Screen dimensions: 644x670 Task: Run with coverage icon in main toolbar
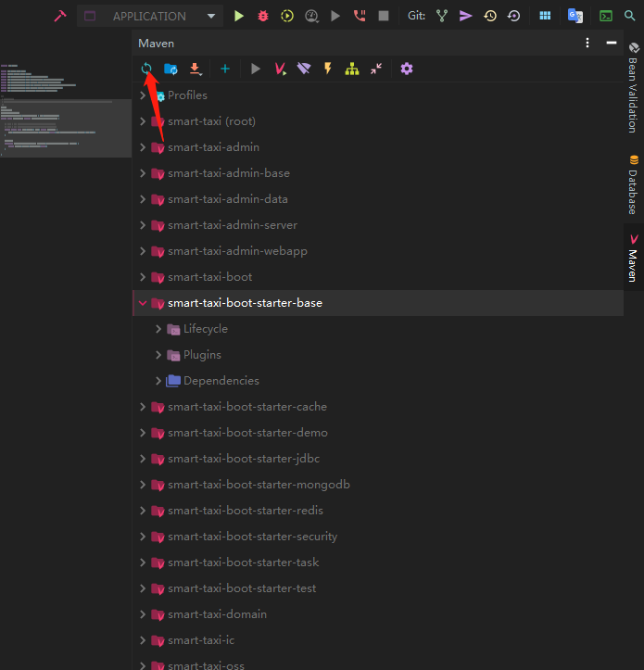287,17
